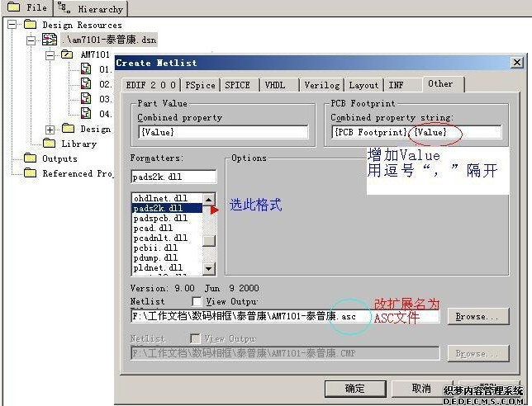Viewport: 532px width, 406px height.
Task: Select the File tab folder icon
Action: [x=13, y=7]
